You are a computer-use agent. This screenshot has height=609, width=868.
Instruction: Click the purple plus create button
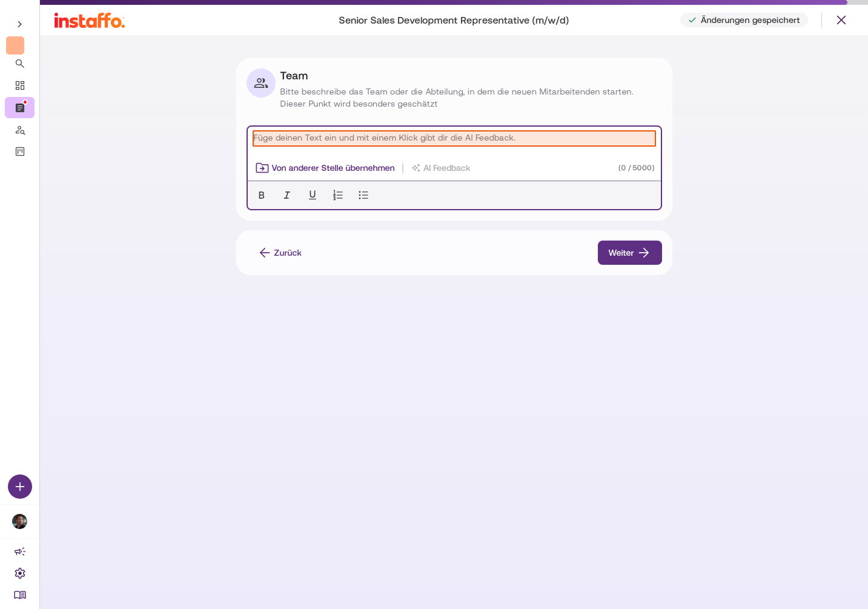tap(20, 487)
